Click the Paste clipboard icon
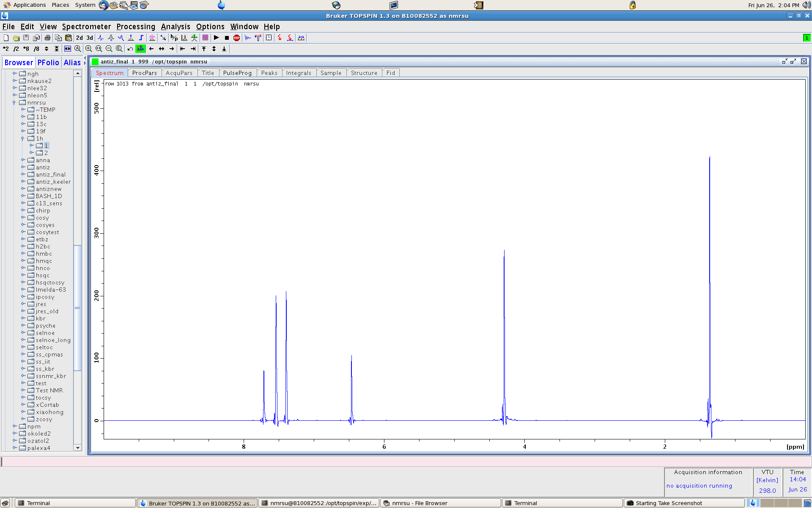The image size is (812, 508). [68, 38]
